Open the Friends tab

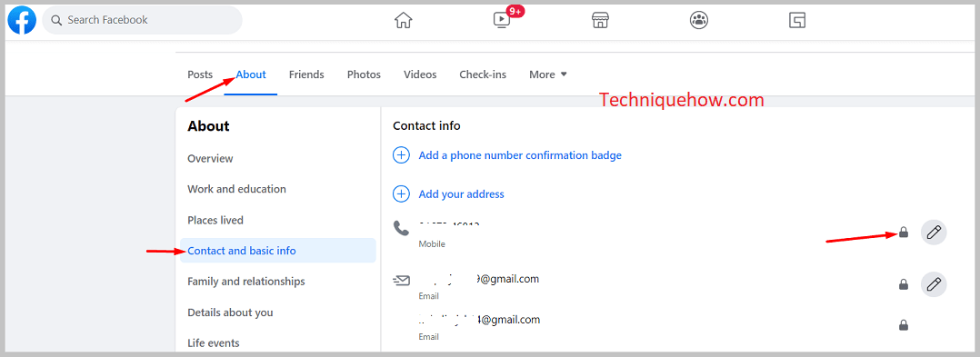[306, 74]
